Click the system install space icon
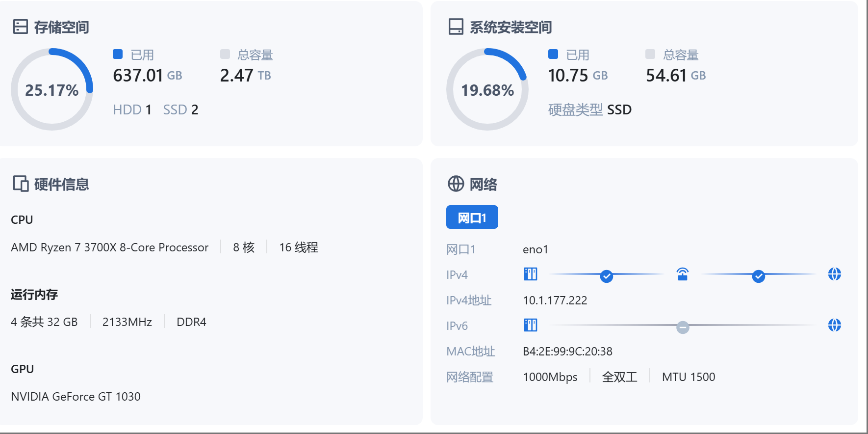 pyautogui.click(x=456, y=27)
